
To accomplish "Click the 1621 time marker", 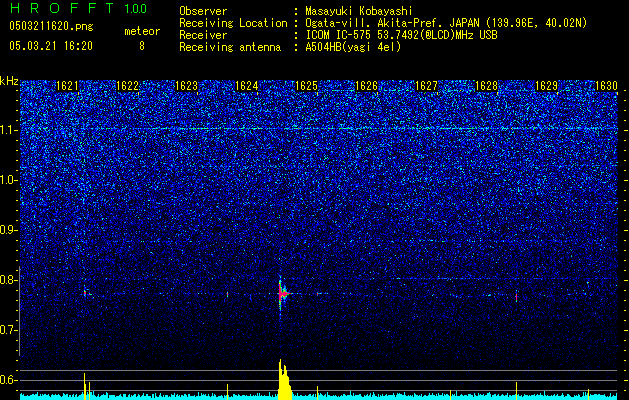I will (67, 86).
